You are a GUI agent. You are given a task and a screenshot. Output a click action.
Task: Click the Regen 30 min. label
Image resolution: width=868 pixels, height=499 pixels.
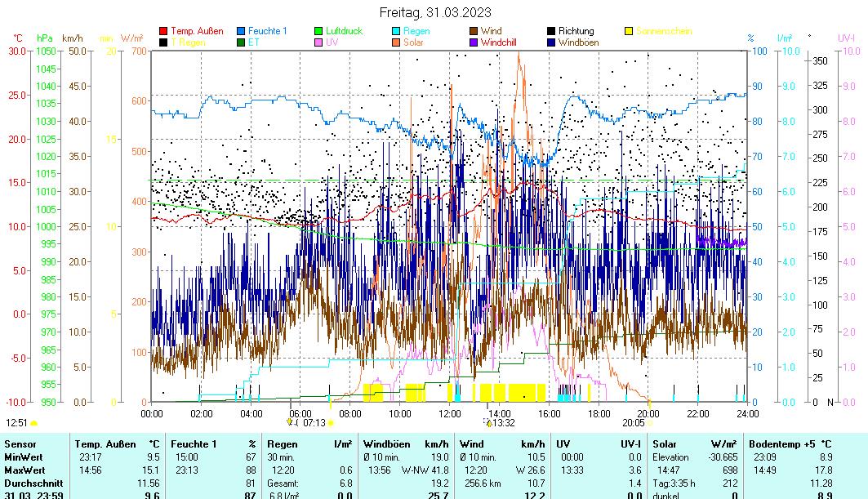click(x=281, y=457)
